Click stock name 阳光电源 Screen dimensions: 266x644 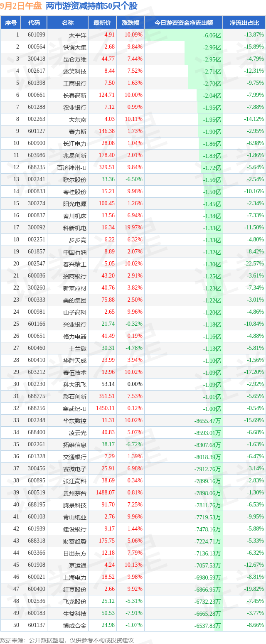75,204
